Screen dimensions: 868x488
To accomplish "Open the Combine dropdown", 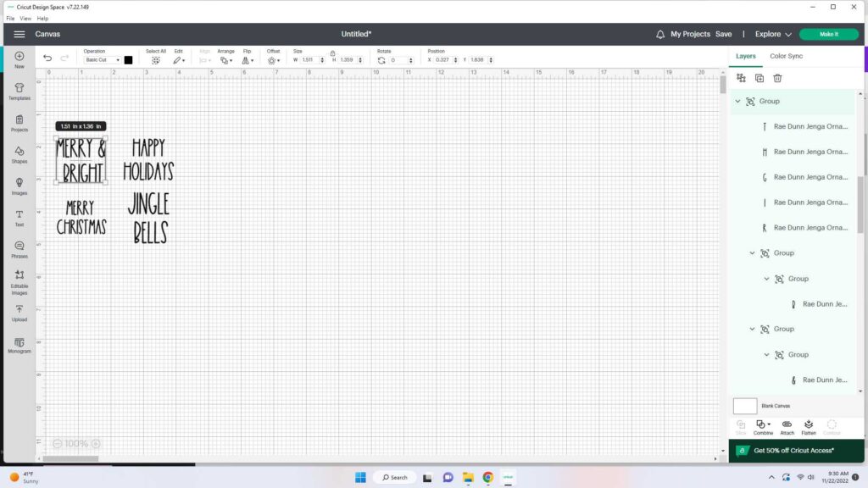I will pos(764,427).
